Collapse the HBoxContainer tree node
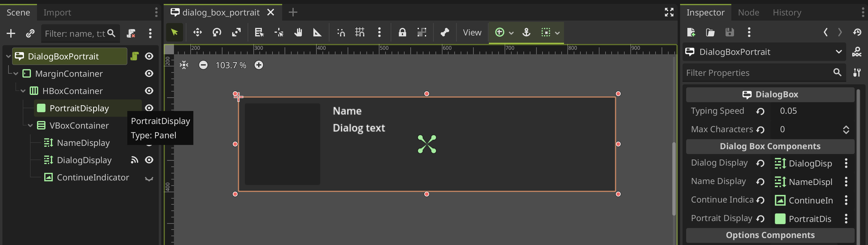Screen dimensions: 868x245 23,91
